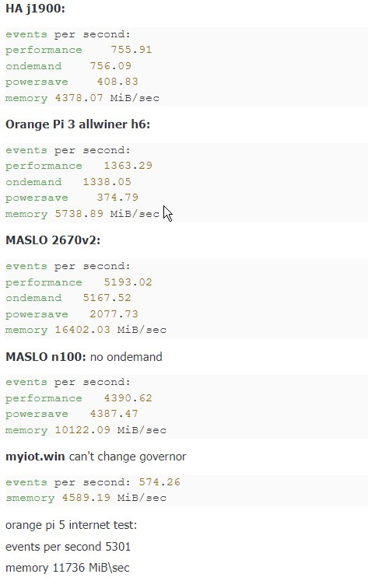
Task: Click the 4378.07 MiB/sec memory line
Action: pyautogui.click(x=82, y=98)
